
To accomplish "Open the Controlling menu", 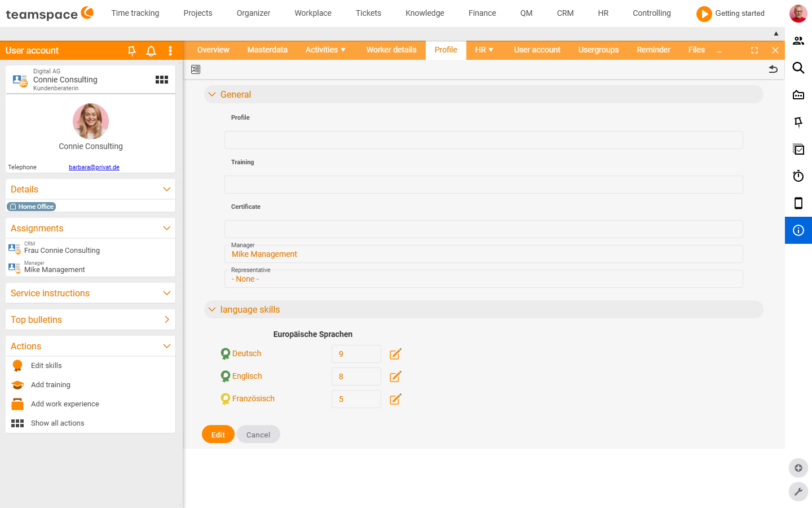I will coord(652,13).
